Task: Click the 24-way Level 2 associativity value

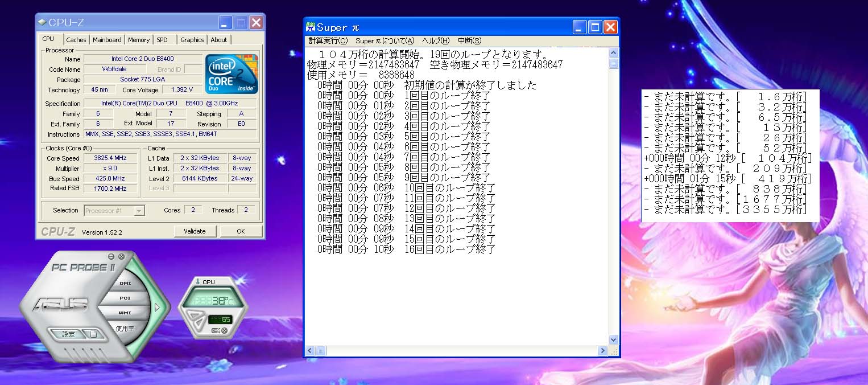Action: [x=242, y=179]
